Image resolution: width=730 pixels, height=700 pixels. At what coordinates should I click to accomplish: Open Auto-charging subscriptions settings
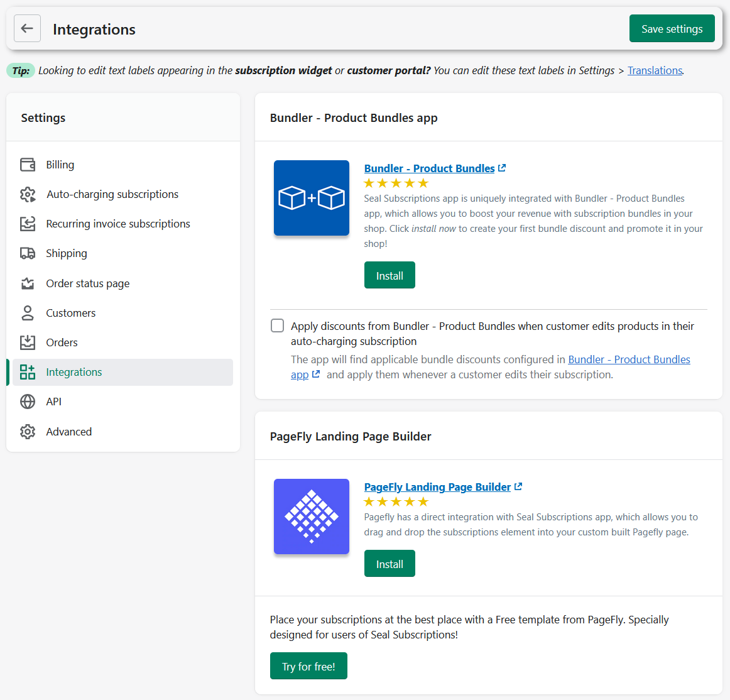[123, 194]
